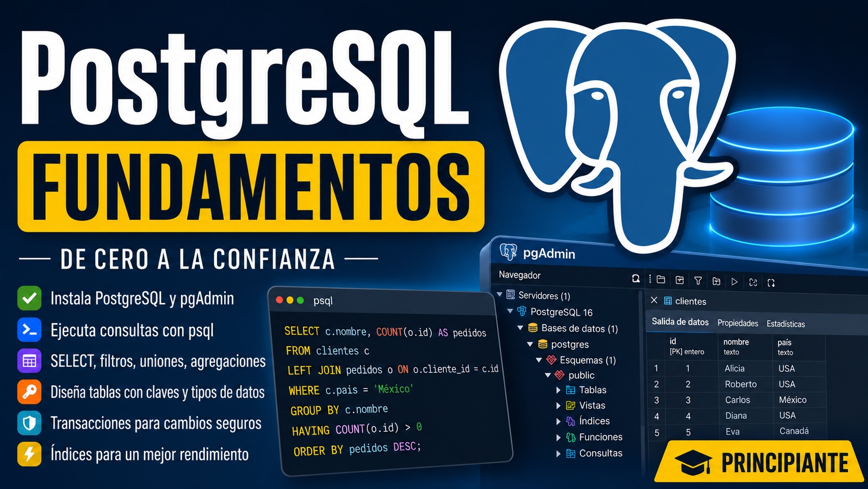
Task: Click the search icon in the Navegador toolbar
Action: click(x=635, y=279)
